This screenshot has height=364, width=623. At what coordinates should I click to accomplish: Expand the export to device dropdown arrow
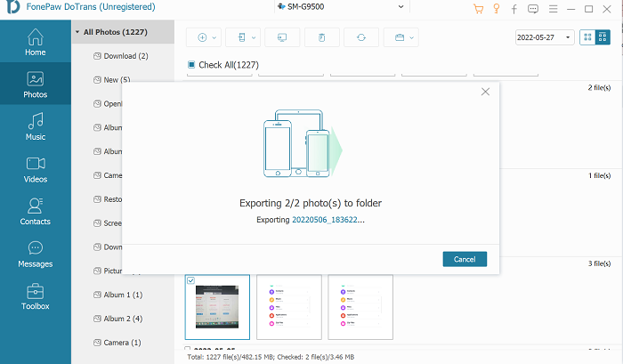click(254, 37)
